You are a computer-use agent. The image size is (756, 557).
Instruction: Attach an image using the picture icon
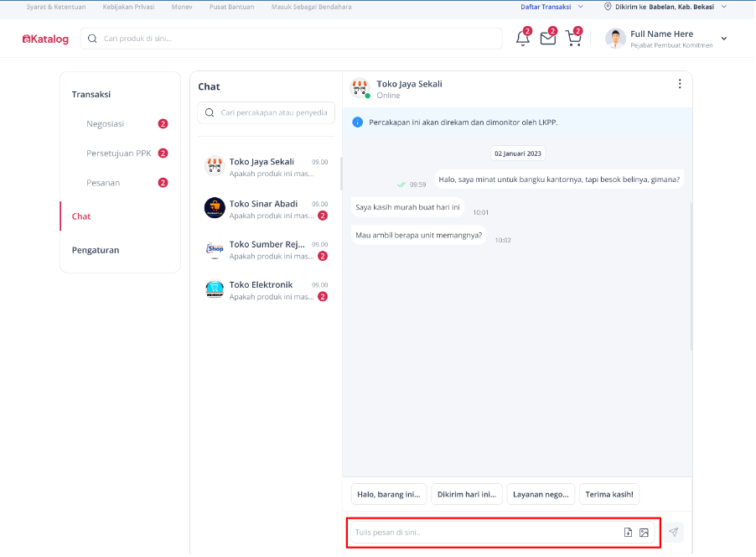click(644, 533)
